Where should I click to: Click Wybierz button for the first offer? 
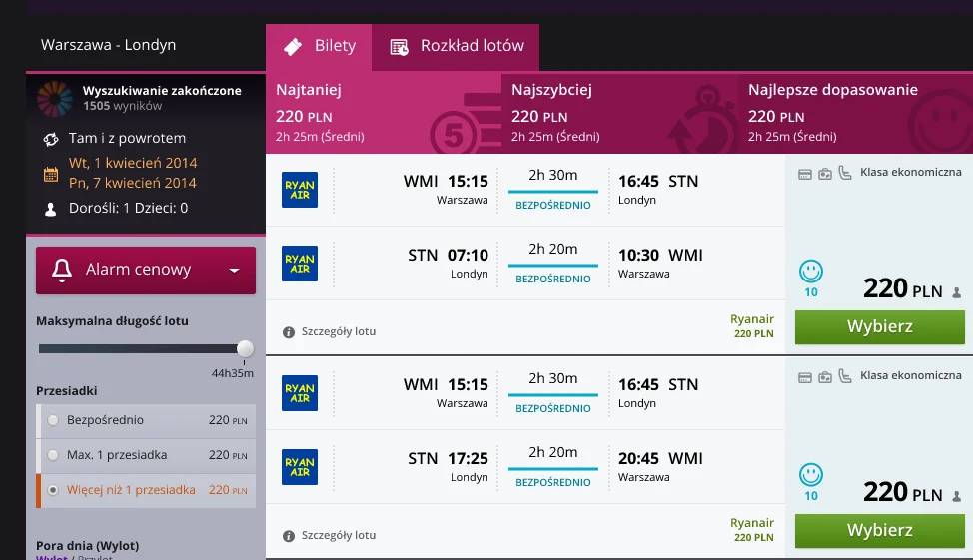[879, 326]
